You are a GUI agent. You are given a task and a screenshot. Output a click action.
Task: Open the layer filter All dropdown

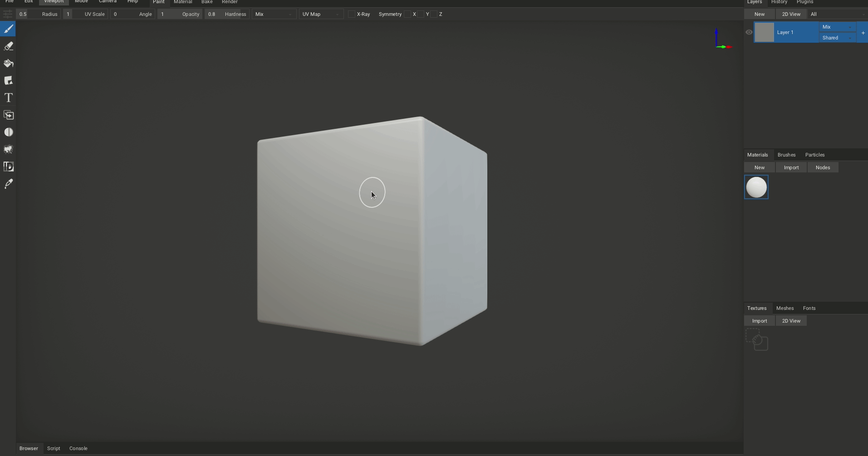[x=838, y=14]
